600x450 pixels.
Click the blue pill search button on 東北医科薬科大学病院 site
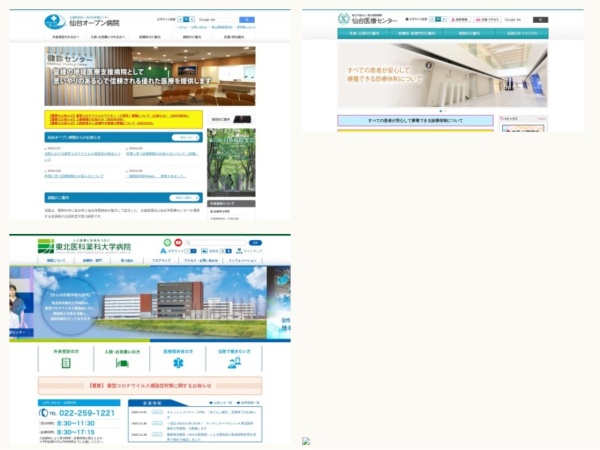255,243
